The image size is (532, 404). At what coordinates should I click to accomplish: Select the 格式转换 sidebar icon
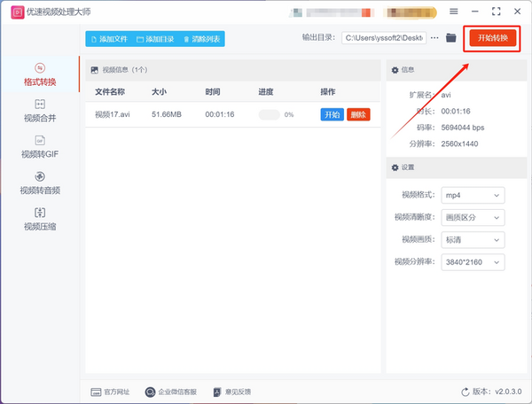40,68
